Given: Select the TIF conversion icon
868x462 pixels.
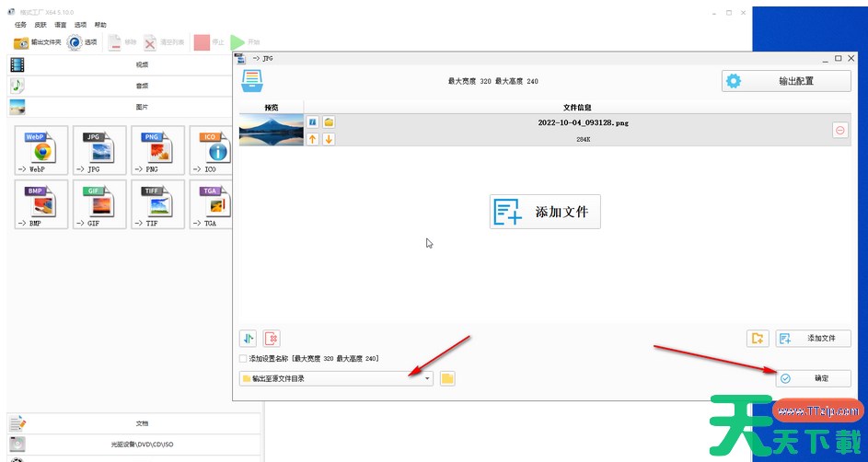Looking at the screenshot, I should 157,204.
